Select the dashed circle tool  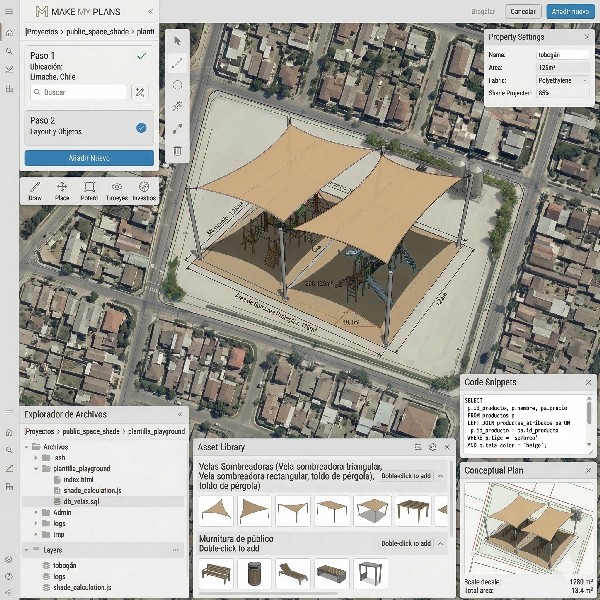coord(177,85)
